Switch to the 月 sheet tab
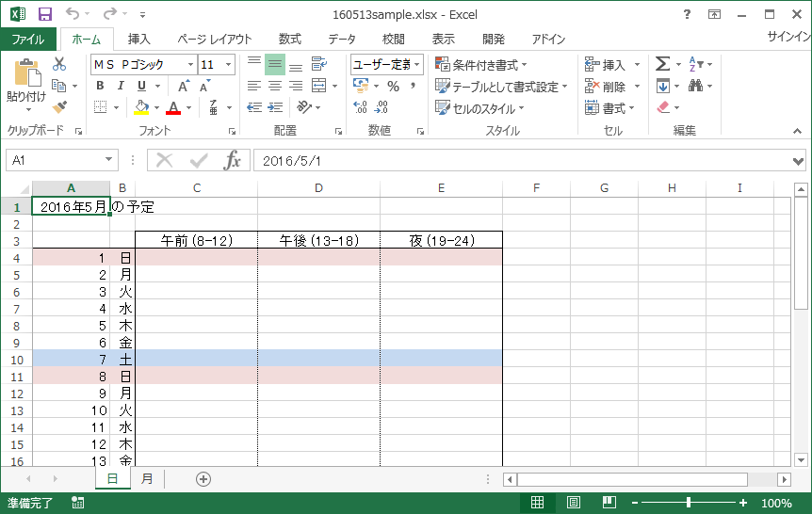 pyautogui.click(x=147, y=478)
